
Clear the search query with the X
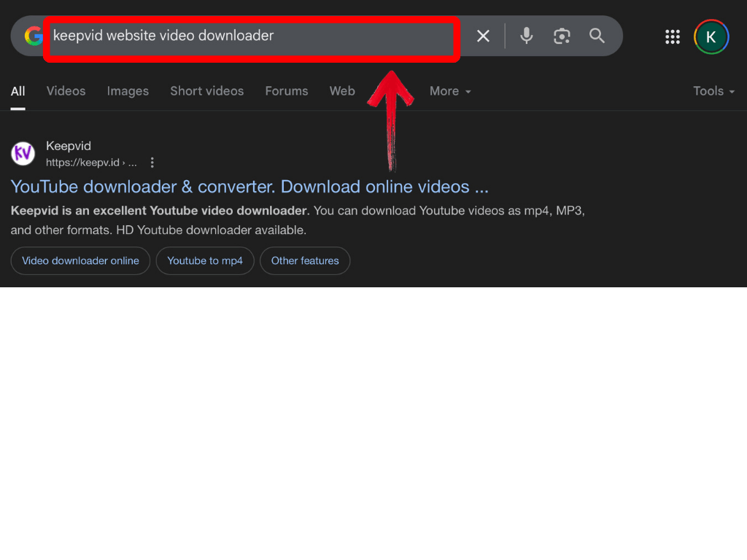[x=483, y=36]
